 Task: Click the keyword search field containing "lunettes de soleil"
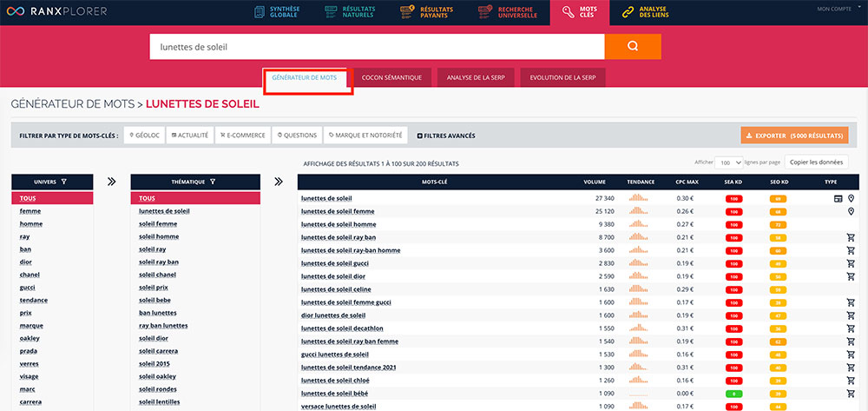pos(377,47)
